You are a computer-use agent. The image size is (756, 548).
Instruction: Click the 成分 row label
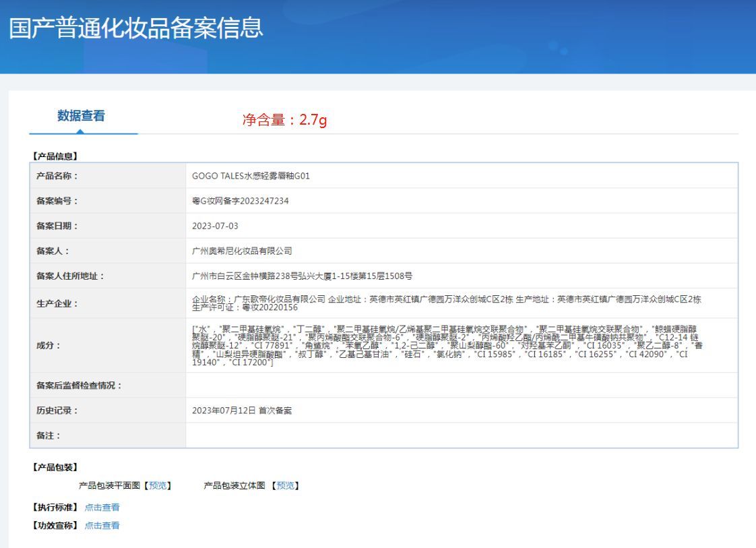pos(49,345)
